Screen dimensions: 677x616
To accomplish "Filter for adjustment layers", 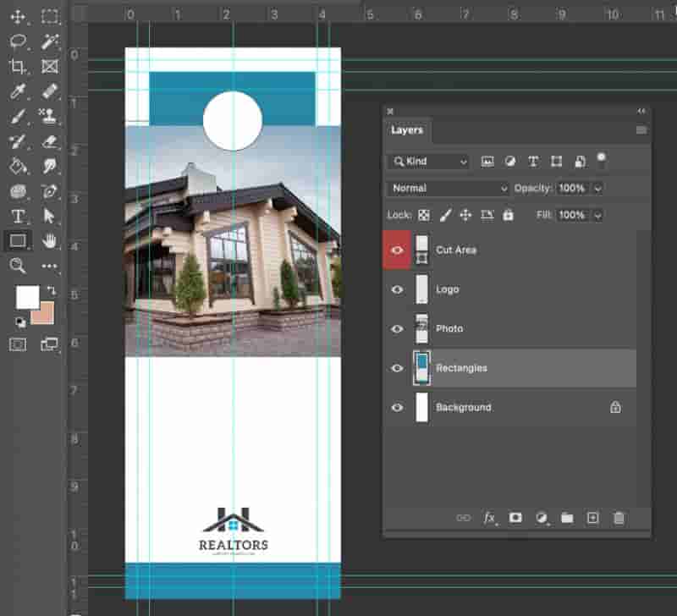I will 510,162.
